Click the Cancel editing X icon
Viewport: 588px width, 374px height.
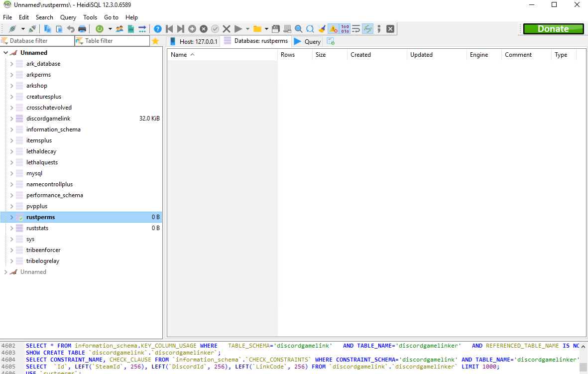pos(227,29)
